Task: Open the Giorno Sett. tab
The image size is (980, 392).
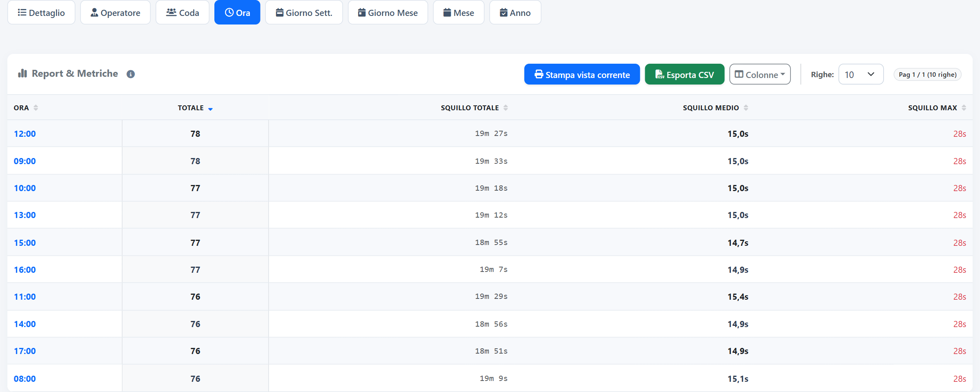Action: (x=304, y=12)
